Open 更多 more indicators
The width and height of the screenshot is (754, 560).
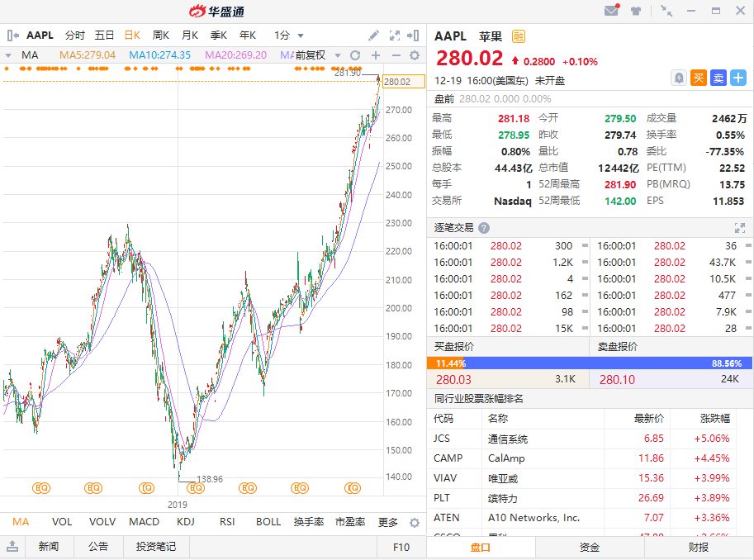click(388, 522)
